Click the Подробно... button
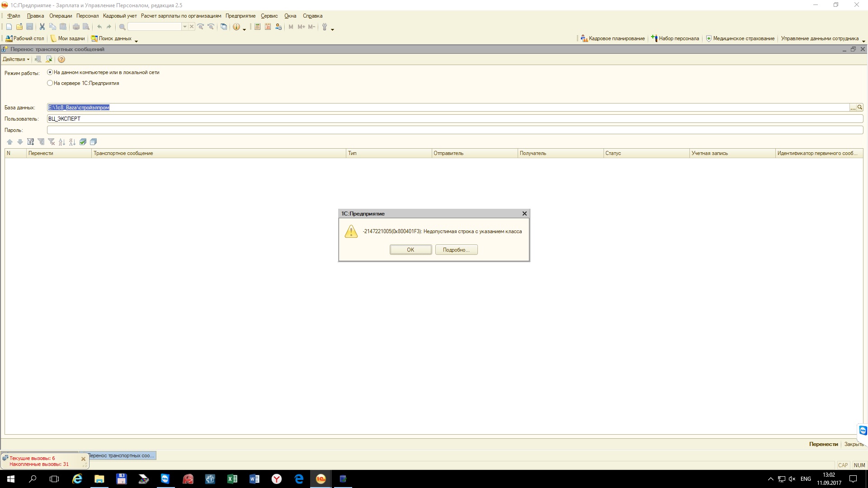Image resolution: width=868 pixels, height=488 pixels. click(x=456, y=250)
